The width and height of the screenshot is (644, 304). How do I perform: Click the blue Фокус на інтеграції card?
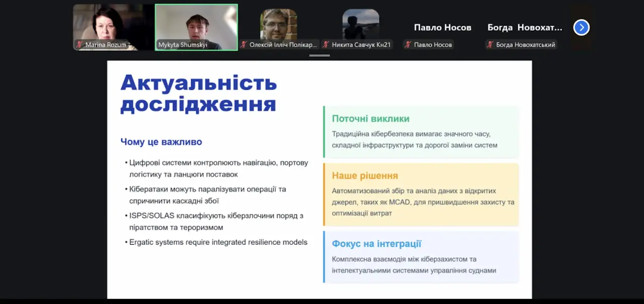[x=421, y=257]
